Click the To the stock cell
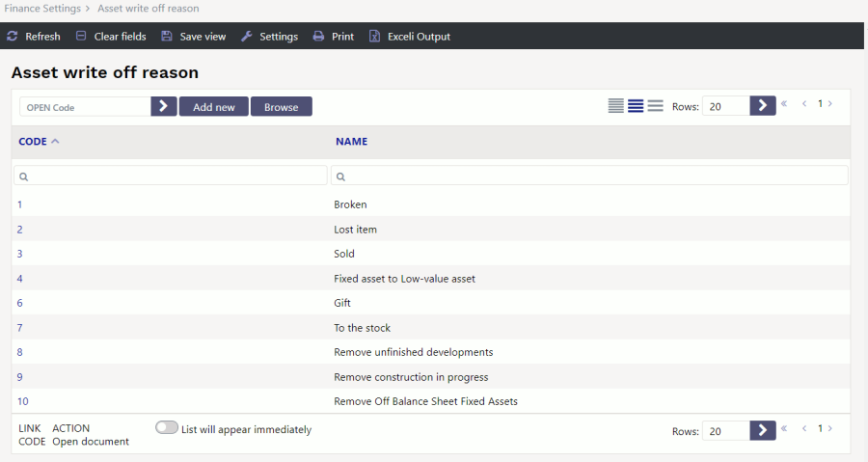 [362, 328]
